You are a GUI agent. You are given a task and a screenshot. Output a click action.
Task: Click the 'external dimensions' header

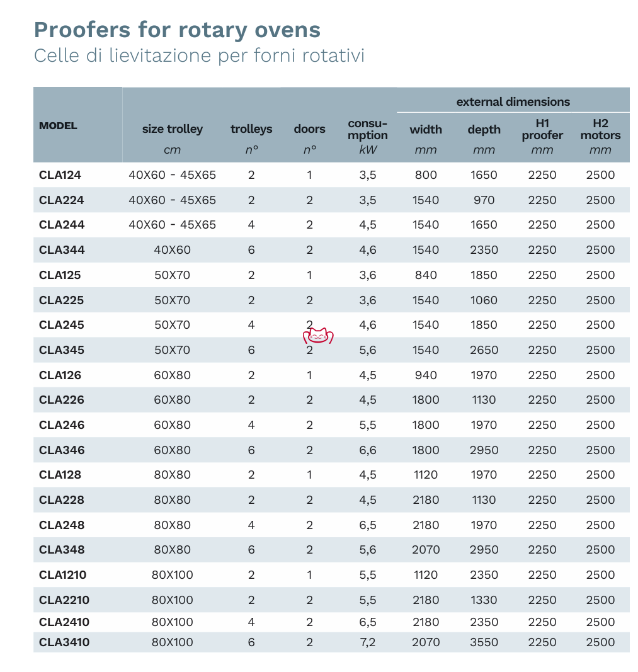click(x=513, y=101)
